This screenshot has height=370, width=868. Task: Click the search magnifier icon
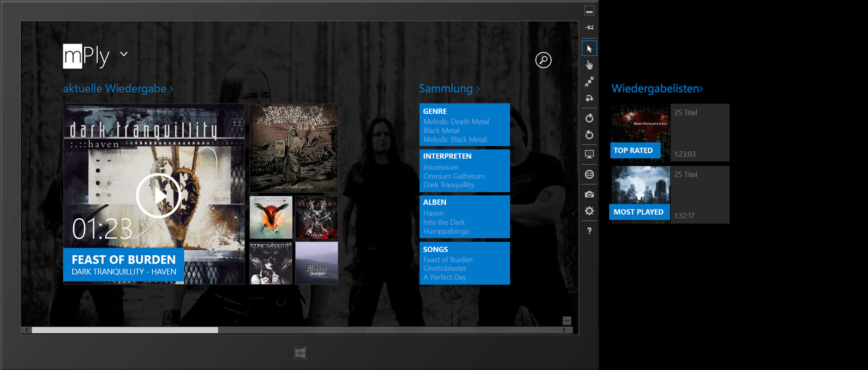543,60
